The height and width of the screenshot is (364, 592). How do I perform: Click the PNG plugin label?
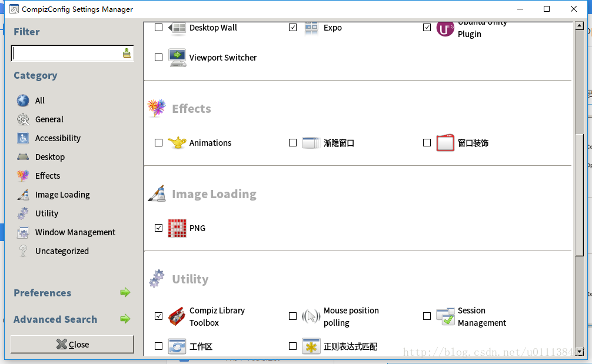(x=198, y=228)
